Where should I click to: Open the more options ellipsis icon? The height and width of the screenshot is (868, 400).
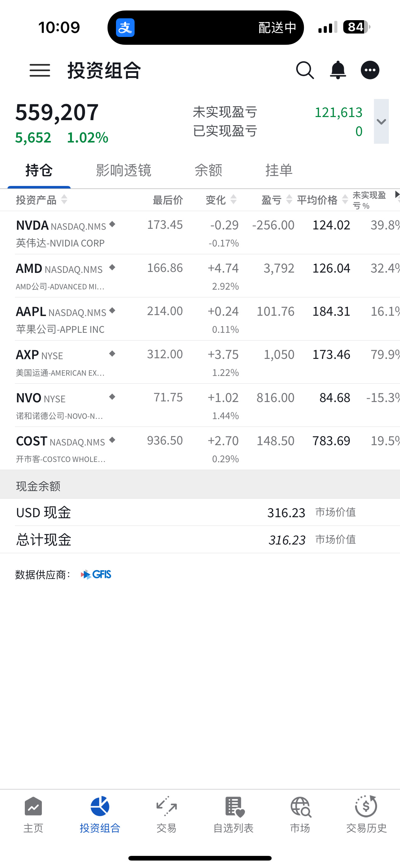pos(370,70)
